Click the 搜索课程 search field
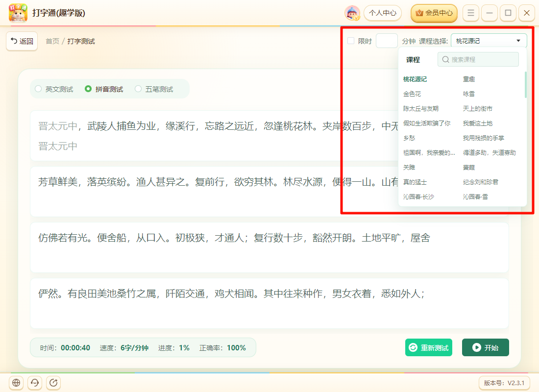 [x=478, y=59]
